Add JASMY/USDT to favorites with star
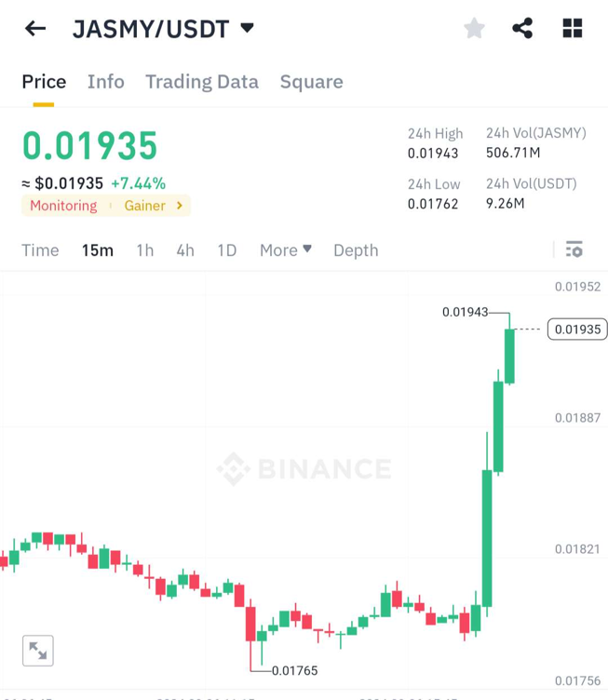The width and height of the screenshot is (608, 700). tap(474, 29)
